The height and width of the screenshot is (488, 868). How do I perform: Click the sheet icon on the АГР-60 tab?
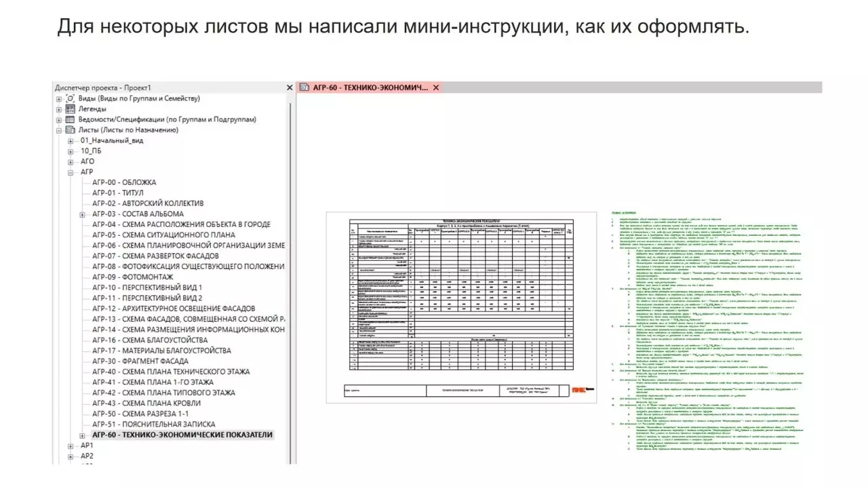click(304, 87)
